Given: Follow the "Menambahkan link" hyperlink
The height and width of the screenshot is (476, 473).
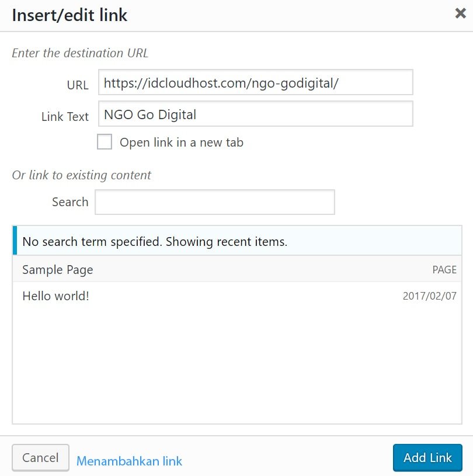Looking at the screenshot, I should (x=129, y=461).
